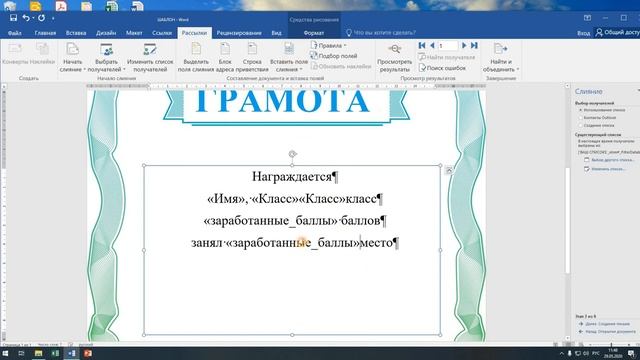Image resolution: width=640 pixels, height=360 pixels.
Task: Click Поиск ошибок
Action: point(442,68)
